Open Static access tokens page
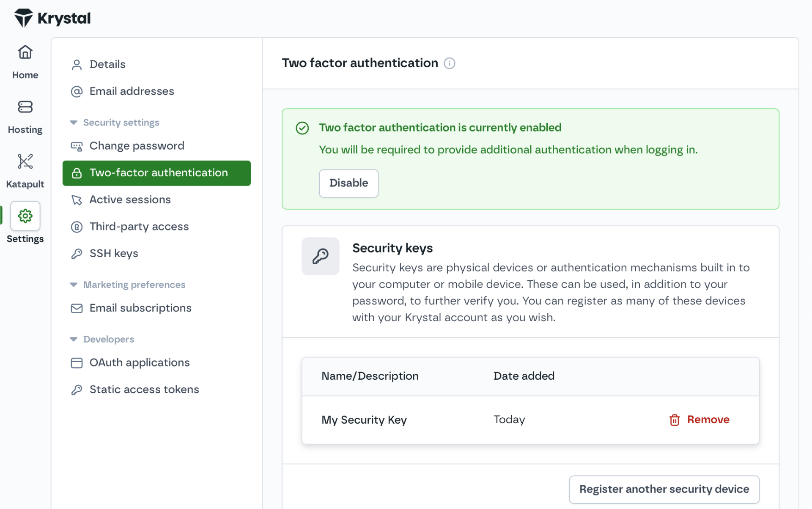Image resolution: width=812 pixels, height=509 pixels. click(144, 389)
